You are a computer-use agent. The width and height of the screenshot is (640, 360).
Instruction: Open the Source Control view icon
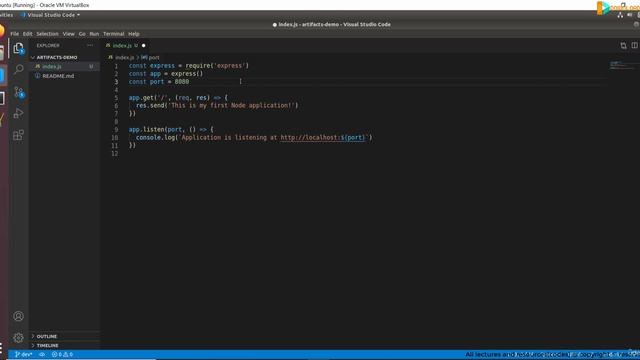[18, 92]
